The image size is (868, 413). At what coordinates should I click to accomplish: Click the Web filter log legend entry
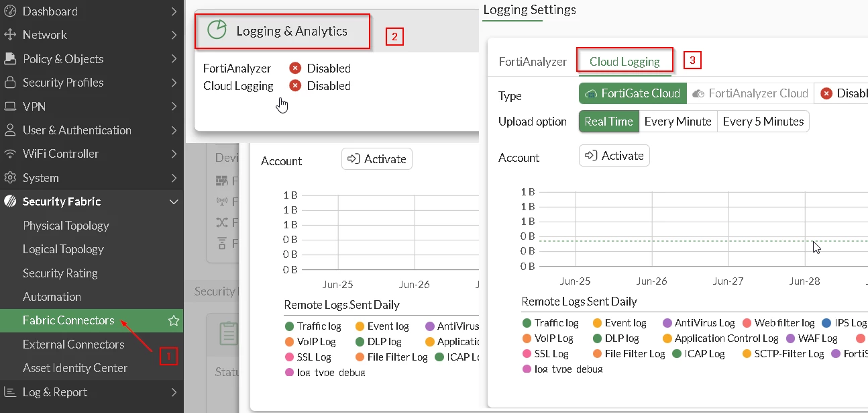click(x=779, y=323)
